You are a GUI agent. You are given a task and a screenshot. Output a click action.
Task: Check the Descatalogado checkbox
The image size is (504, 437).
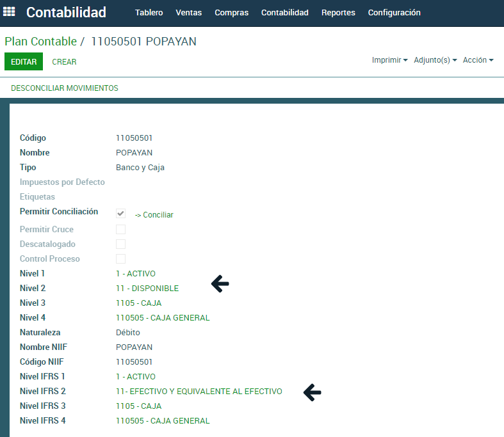(x=120, y=244)
